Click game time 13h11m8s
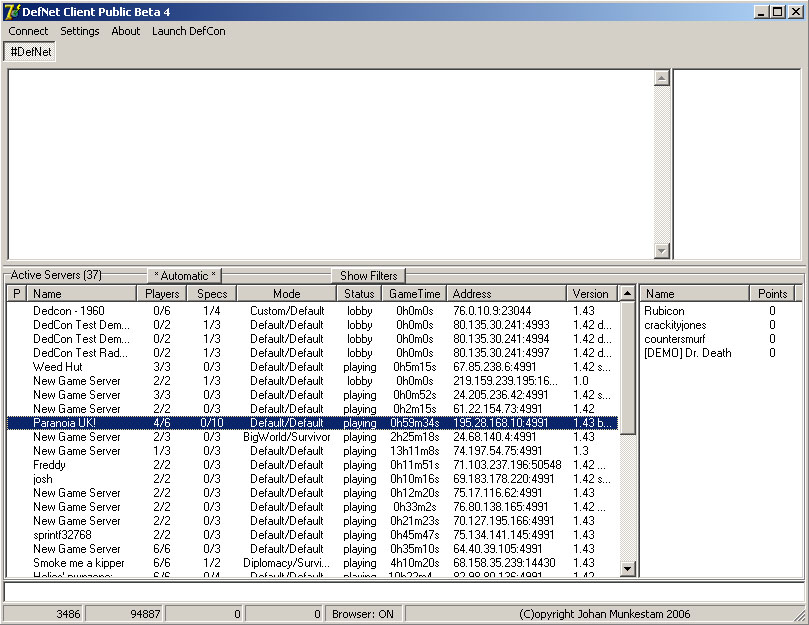The height and width of the screenshot is (625, 809). point(414,451)
